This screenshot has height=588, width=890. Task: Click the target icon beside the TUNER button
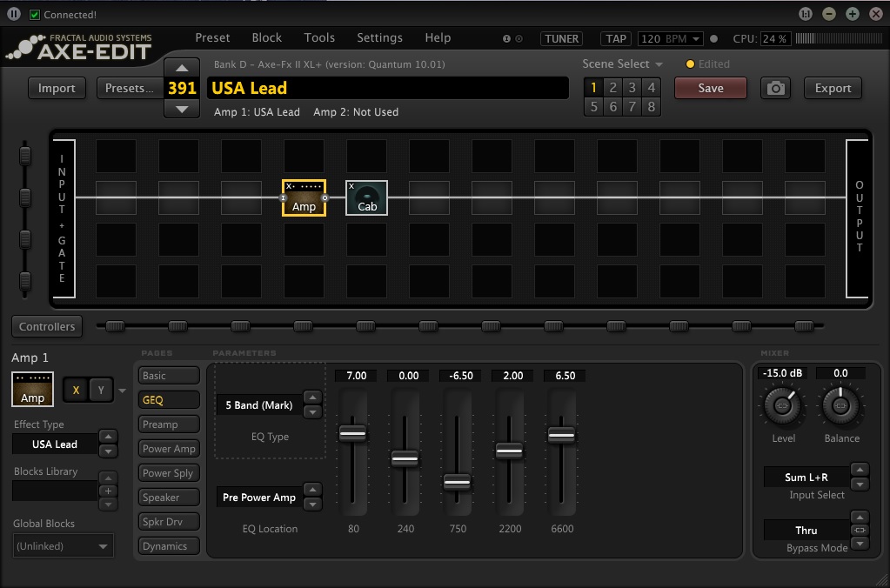pyautogui.click(x=519, y=38)
